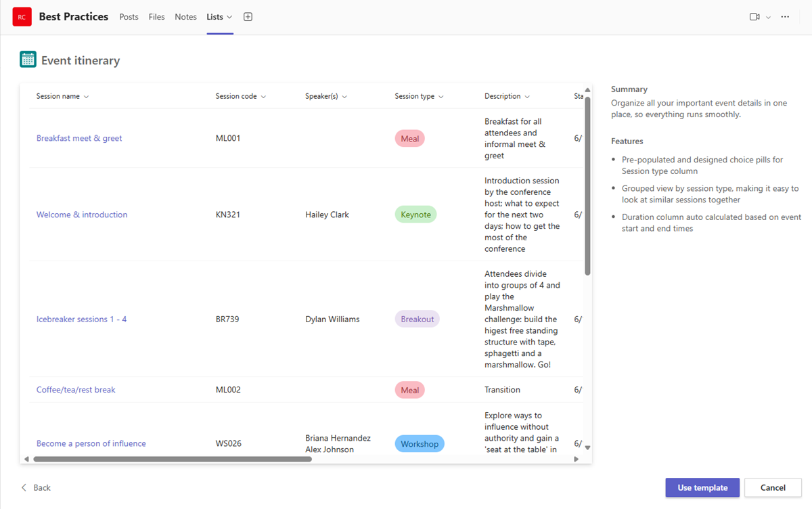Open the Session type column dropdown
812x509 pixels.
pyautogui.click(x=441, y=97)
